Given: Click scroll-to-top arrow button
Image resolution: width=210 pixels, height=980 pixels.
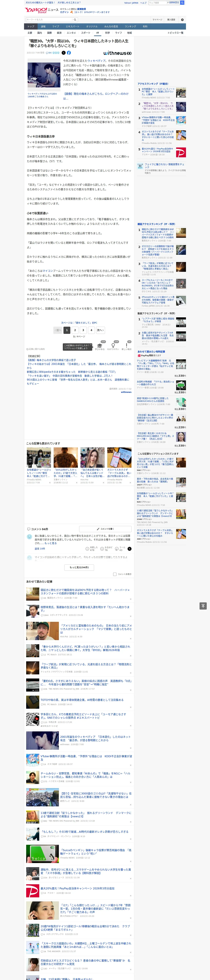Looking at the screenshot, I should click(203, 606).
